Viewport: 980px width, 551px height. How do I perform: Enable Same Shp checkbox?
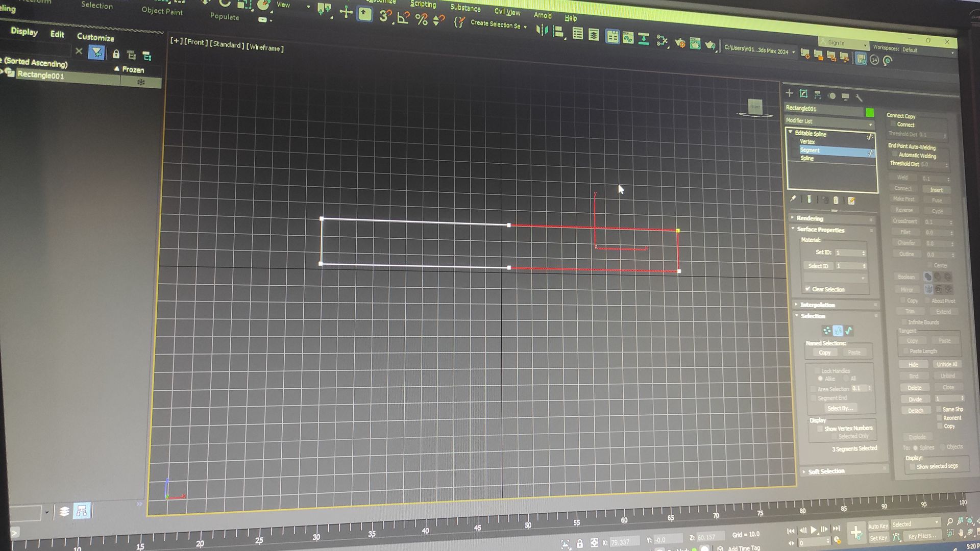click(939, 409)
